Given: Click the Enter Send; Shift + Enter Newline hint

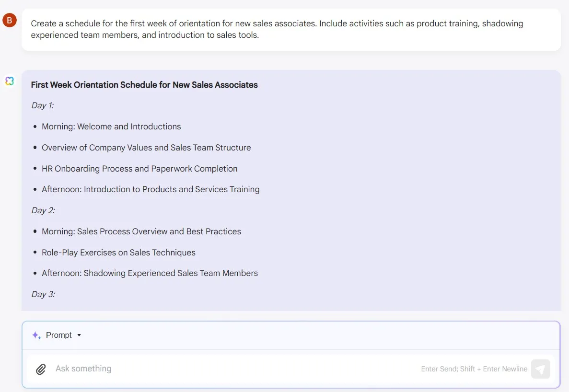Looking at the screenshot, I should (x=474, y=369).
